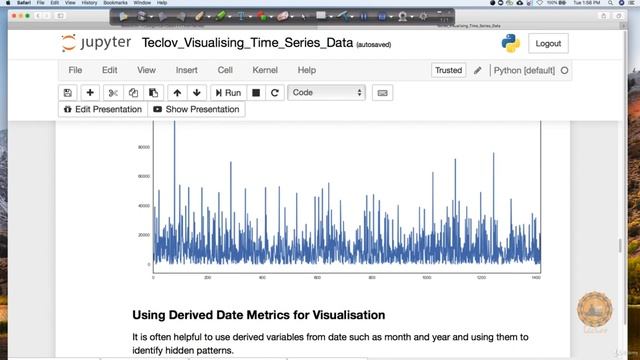Click the Python logo icon
Screen dimensions: 640x360
coord(511,43)
